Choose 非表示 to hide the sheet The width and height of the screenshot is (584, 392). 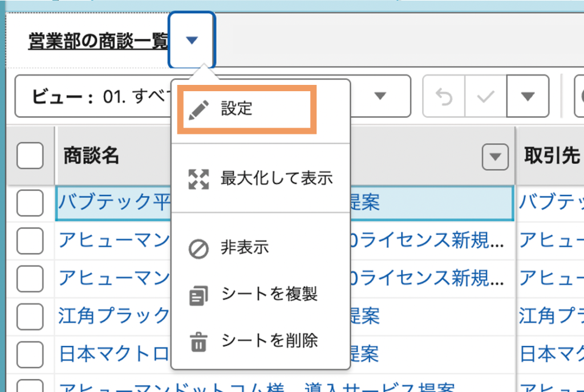(x=245, y=248)
